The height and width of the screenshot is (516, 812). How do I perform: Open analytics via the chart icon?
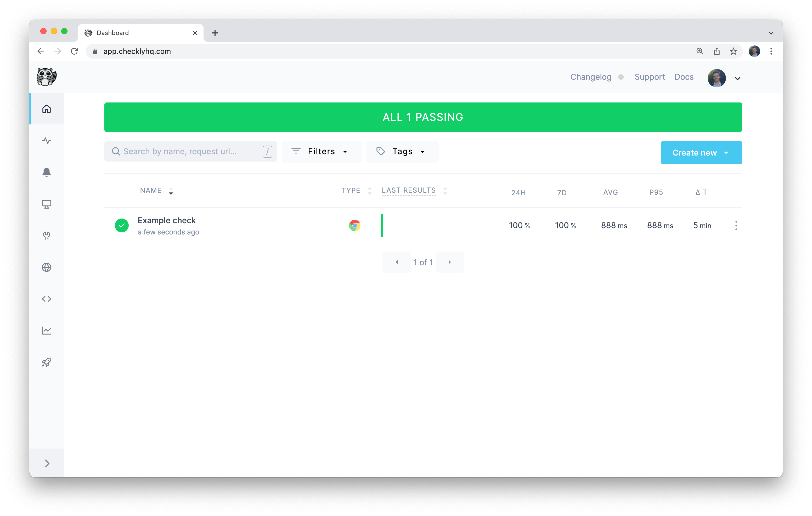pyautogui.click(x=47, y=330)
